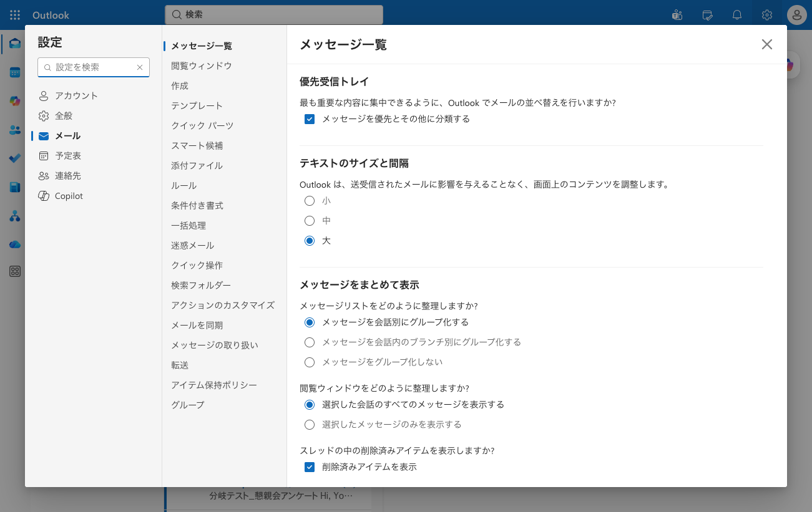Open アクションのカスタマイズ subsection
The height and width of the screenshot is (512, 812).
point(224,305)
